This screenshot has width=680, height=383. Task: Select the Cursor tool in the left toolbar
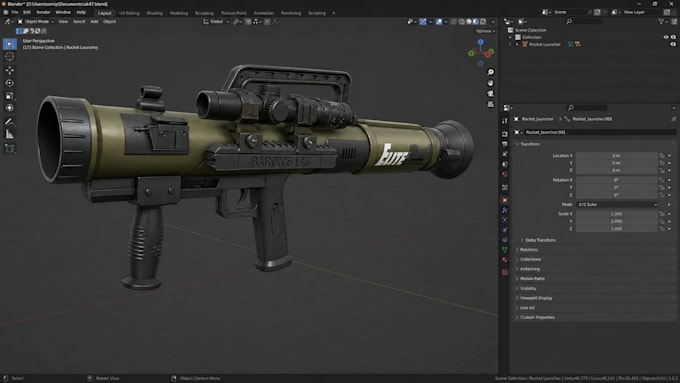[10, 56]
